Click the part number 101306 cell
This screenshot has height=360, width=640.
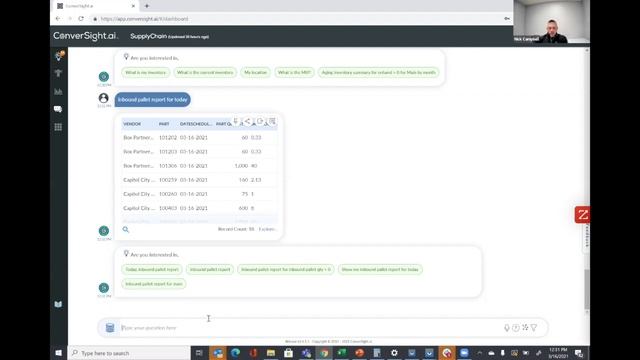168,166
